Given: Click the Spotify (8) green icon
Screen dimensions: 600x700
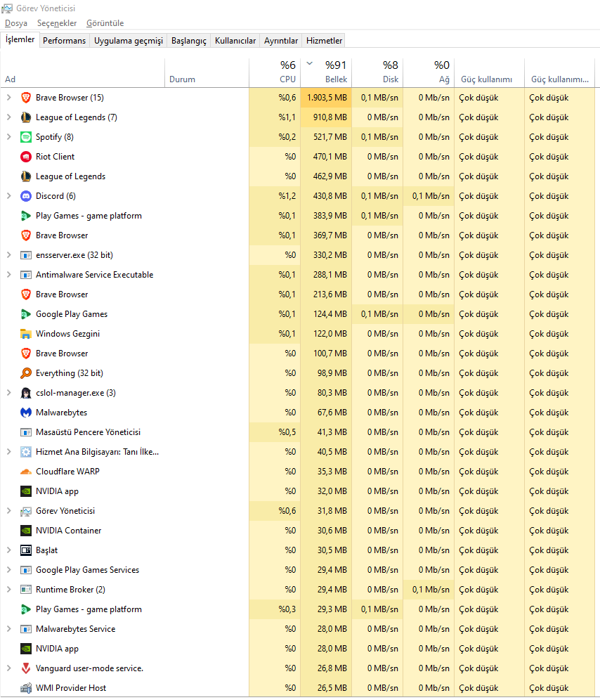Looking at the screenshot, I should [x=26, y=137].
